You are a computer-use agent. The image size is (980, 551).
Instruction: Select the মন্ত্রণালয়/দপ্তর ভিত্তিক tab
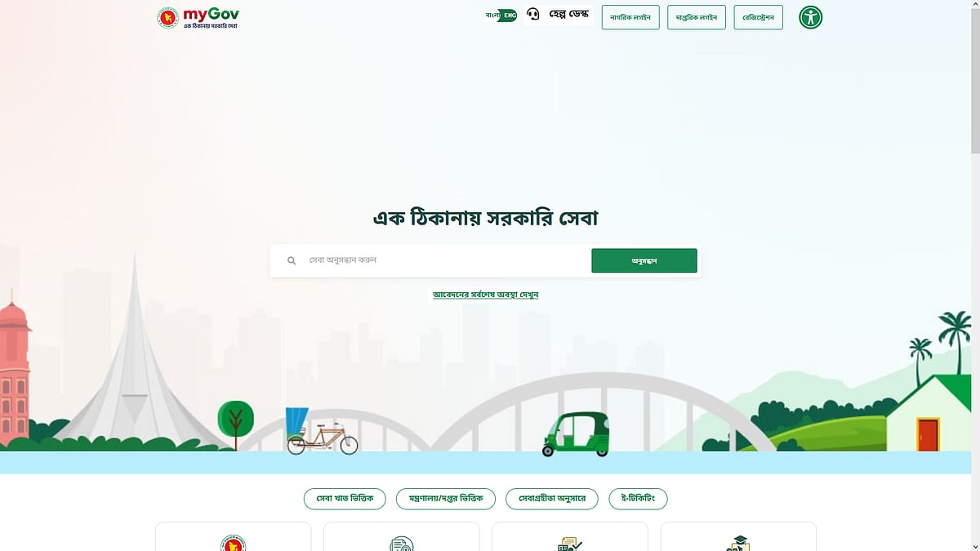pyautogui.click(x=446, y=499)
